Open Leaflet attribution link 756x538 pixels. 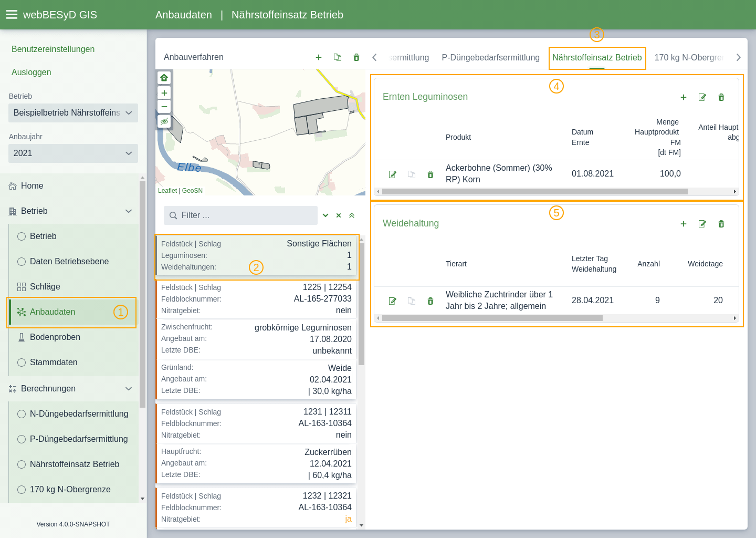pos(167,191)
